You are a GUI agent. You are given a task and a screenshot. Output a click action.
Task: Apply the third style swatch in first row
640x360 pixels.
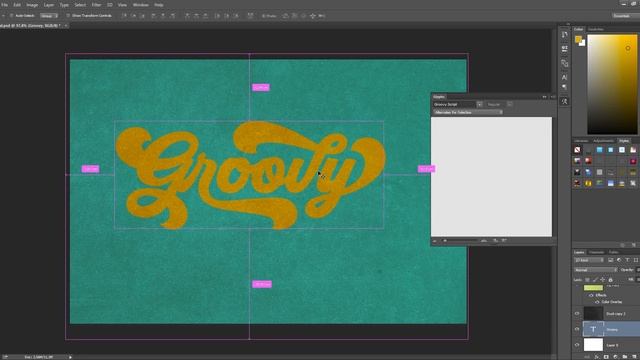599,150
